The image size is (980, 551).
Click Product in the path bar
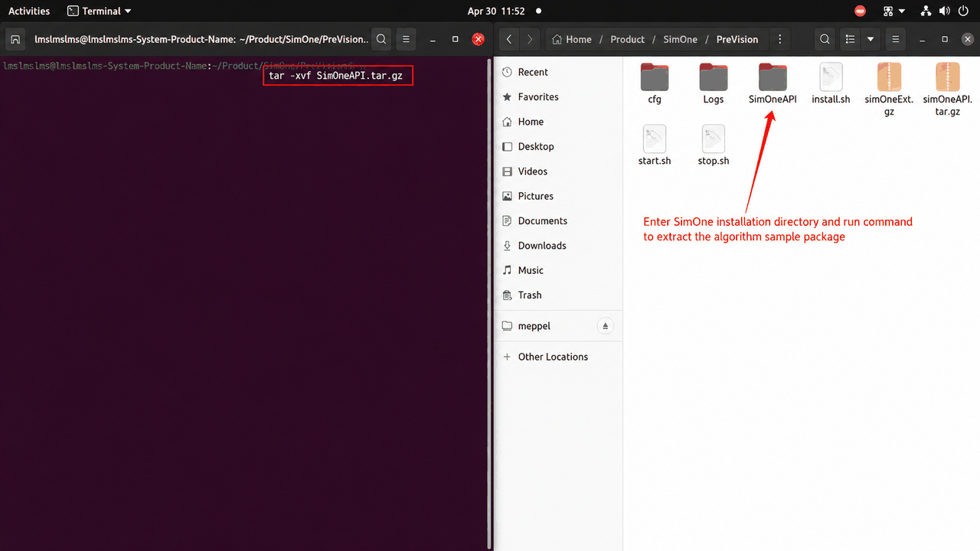[x=627, y=39]
